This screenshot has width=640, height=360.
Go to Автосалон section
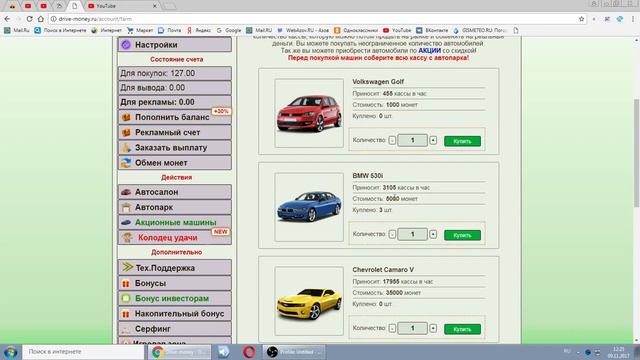pyautogui.click(x=175, y=192)
